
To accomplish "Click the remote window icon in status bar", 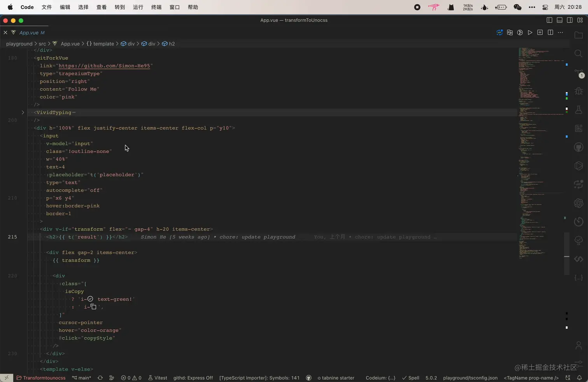I will 7,378.
